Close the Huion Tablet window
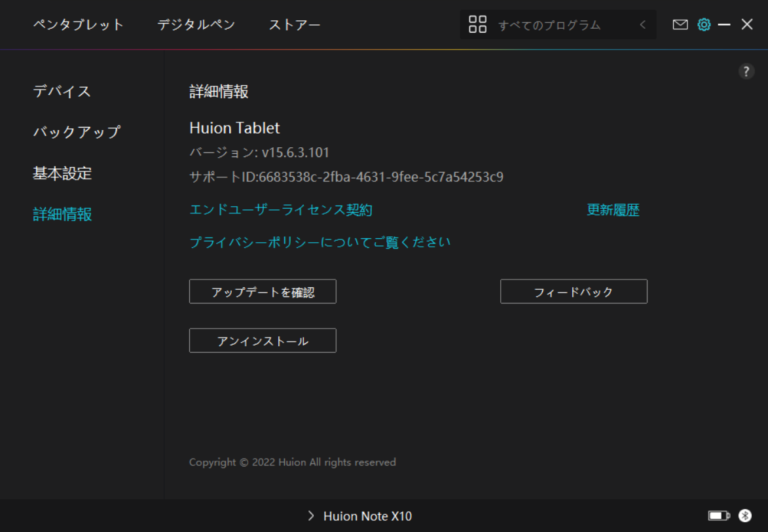The height and width of the screenshot is (532, 768). click(747, 25)
